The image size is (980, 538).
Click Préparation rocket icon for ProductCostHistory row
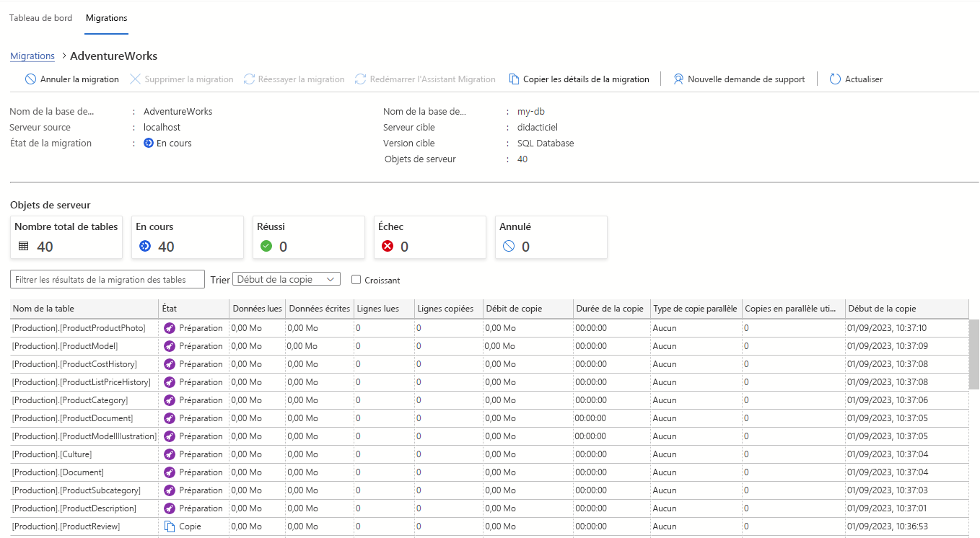point(170,364)
